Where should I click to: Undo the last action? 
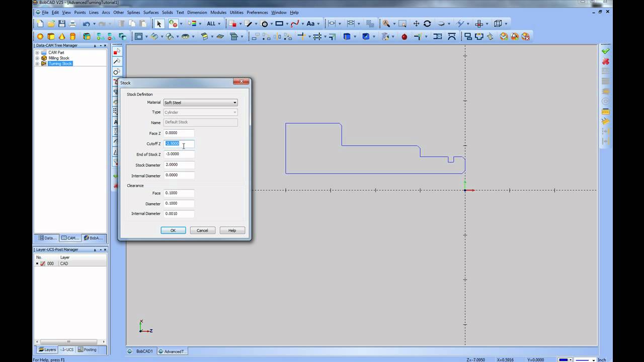coord(87,24)
